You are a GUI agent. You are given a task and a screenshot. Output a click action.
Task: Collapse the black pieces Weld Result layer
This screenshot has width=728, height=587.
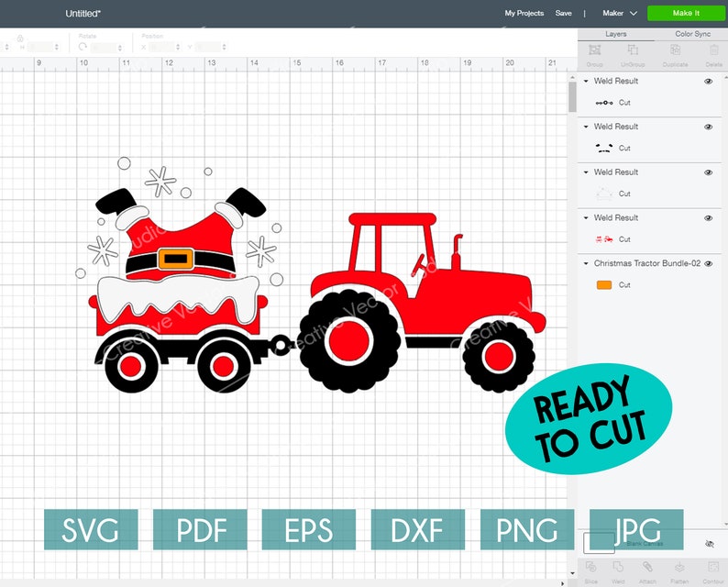click(586, 127)
